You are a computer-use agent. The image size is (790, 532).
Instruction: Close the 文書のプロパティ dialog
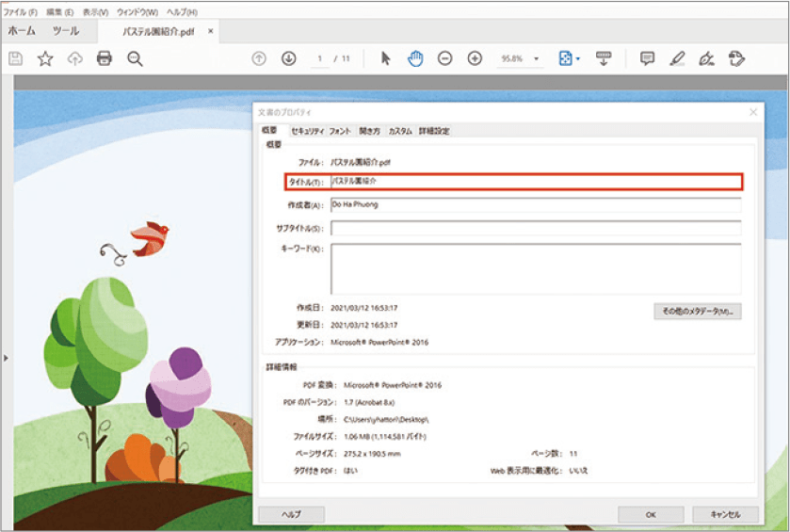[753, 112]
